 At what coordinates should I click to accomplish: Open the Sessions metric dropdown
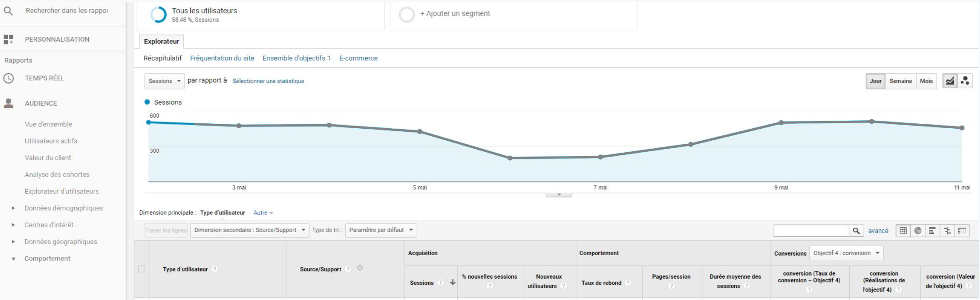(164, 81)
